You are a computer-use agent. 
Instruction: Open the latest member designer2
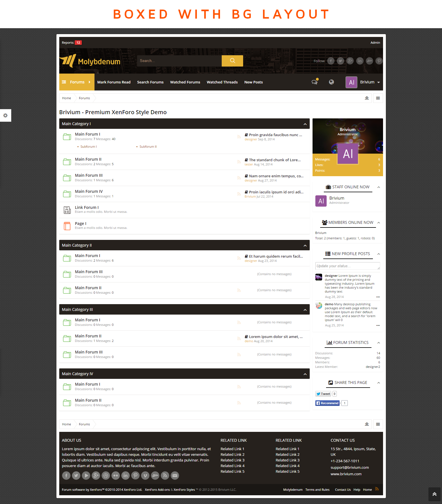coord(373,367)
